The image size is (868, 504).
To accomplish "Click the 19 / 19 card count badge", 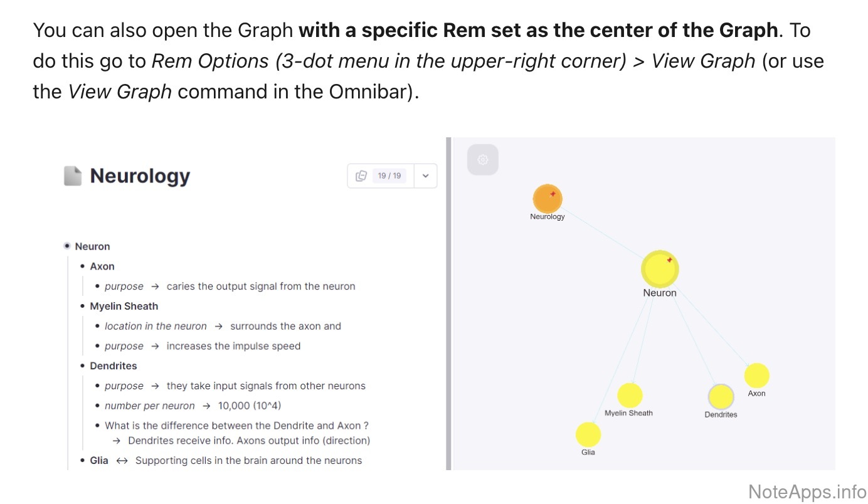I will pos(389,176).
